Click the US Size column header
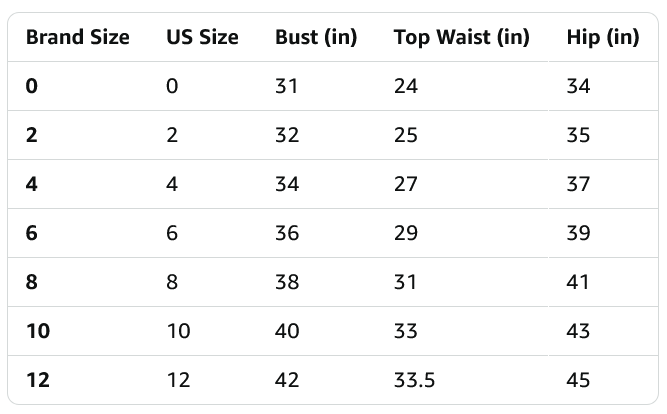 202,37
